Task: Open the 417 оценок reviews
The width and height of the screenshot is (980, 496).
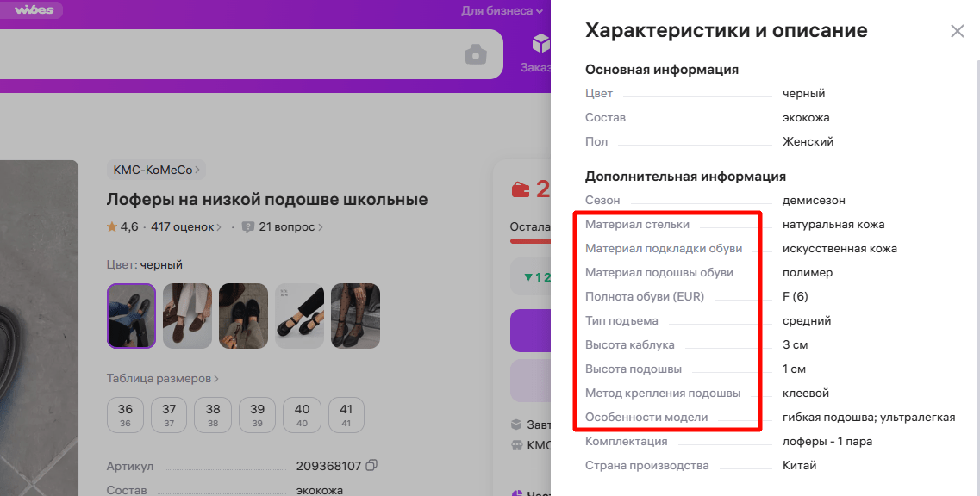Action: (186, 226)
